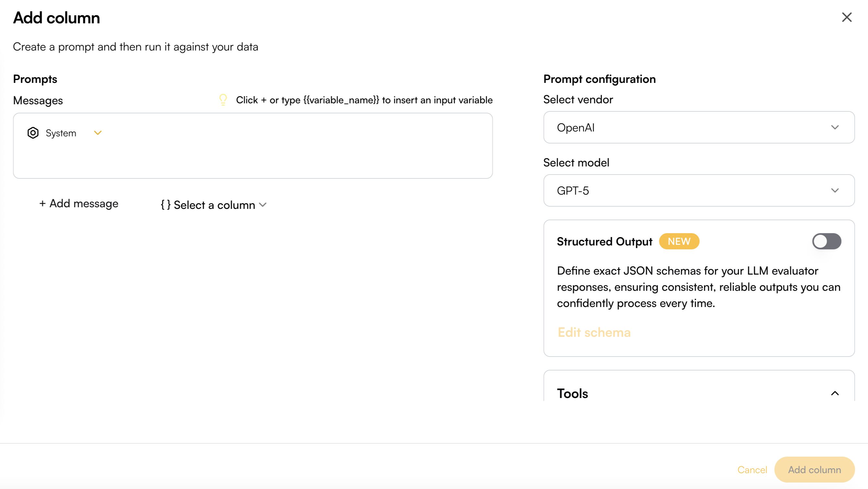Open the GPT-5 model dropdown

click(x=698, y=190)
